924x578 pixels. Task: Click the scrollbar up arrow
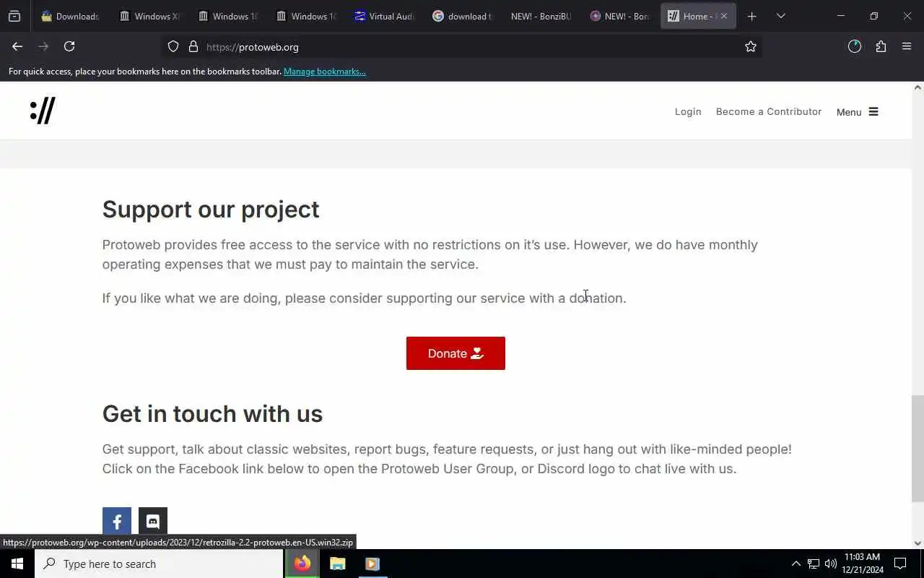click(918, 87)
